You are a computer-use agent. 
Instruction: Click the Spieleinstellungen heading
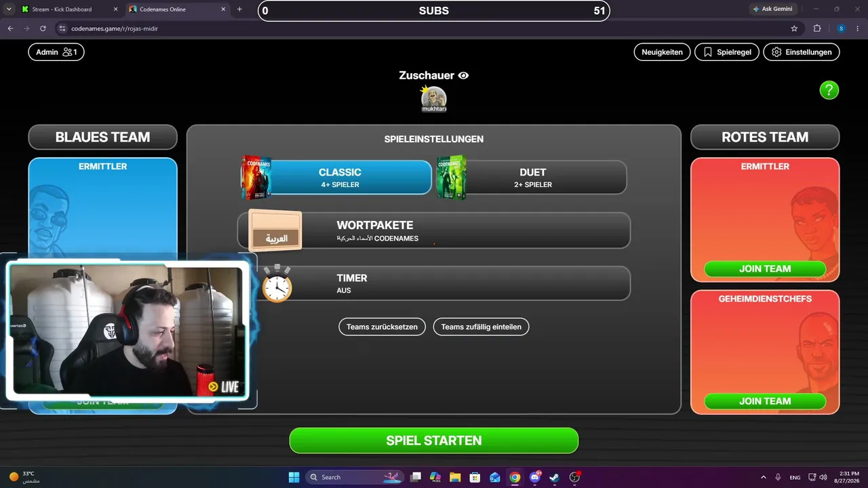coord(434,139)
